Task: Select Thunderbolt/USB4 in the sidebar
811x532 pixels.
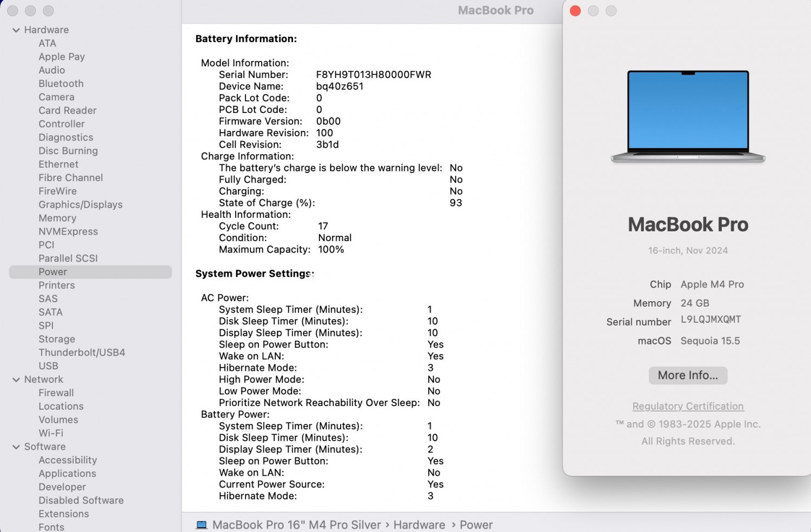Action: pyautogui.click(x=82, y=353)
